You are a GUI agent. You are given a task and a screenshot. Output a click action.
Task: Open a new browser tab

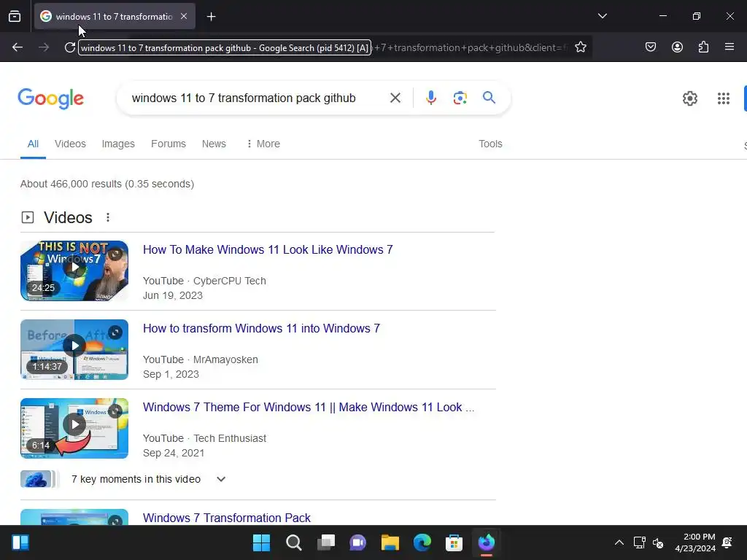point(211,17)
